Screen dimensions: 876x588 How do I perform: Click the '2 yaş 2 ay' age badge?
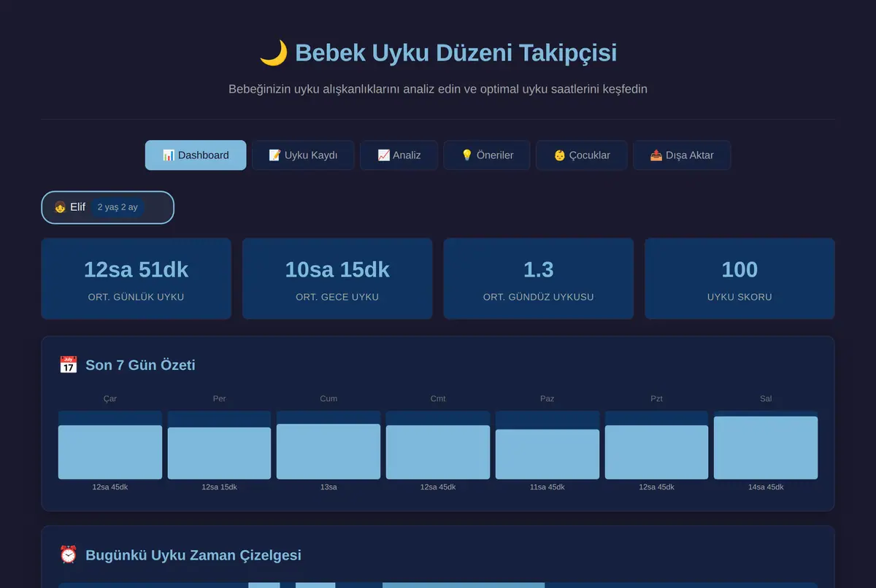pos(118,207)
